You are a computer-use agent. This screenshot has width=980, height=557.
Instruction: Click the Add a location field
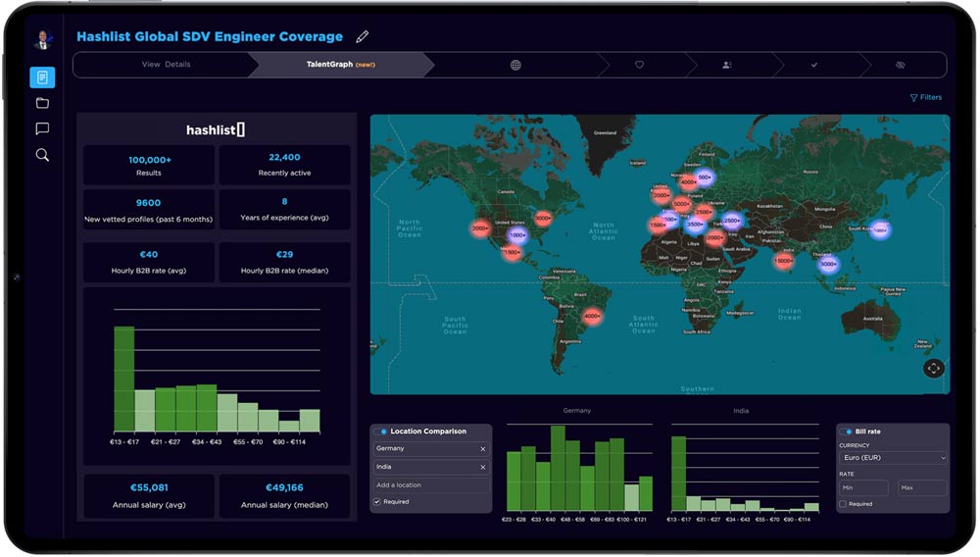click(430, 485)
